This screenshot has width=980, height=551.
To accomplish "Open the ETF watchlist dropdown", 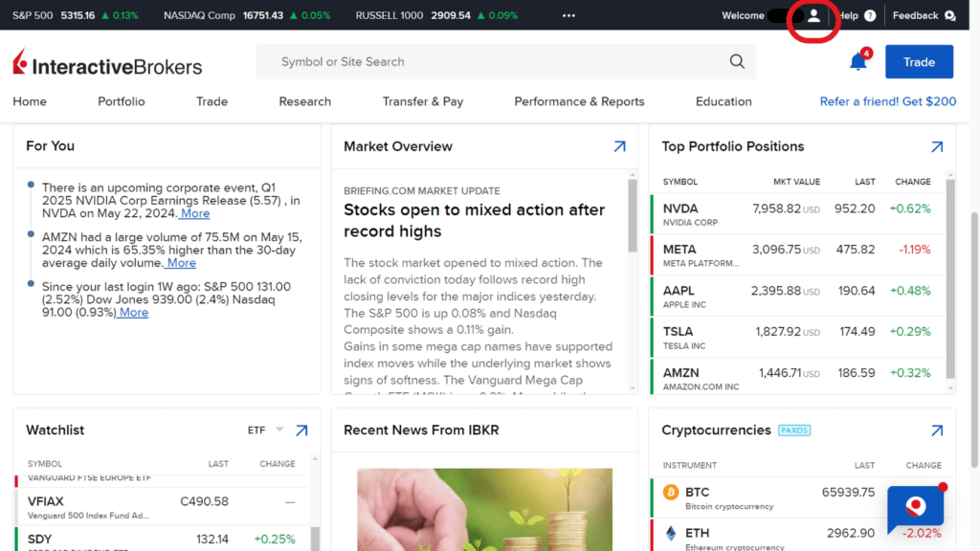I will click(266, 430).
